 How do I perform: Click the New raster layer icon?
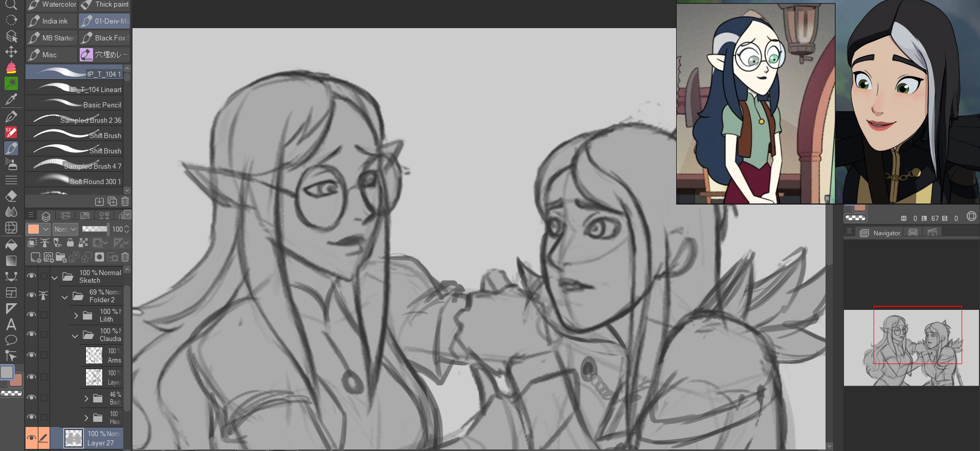pos(35,257)
